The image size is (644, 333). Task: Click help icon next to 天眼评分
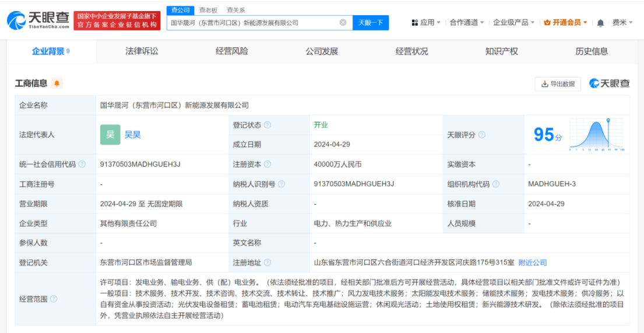tap(481, 135)
